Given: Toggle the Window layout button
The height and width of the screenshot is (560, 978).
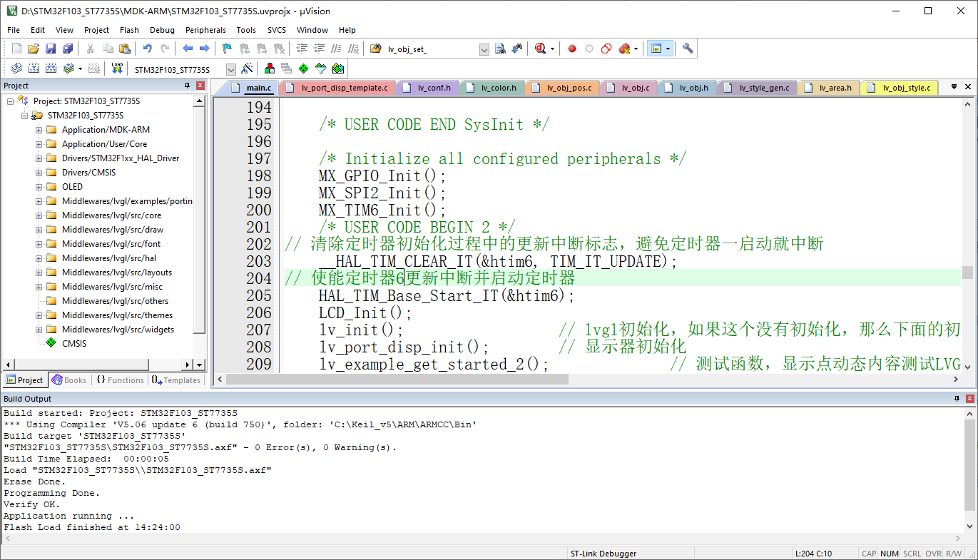Looking at the screenshot, I should pos(656,49).
